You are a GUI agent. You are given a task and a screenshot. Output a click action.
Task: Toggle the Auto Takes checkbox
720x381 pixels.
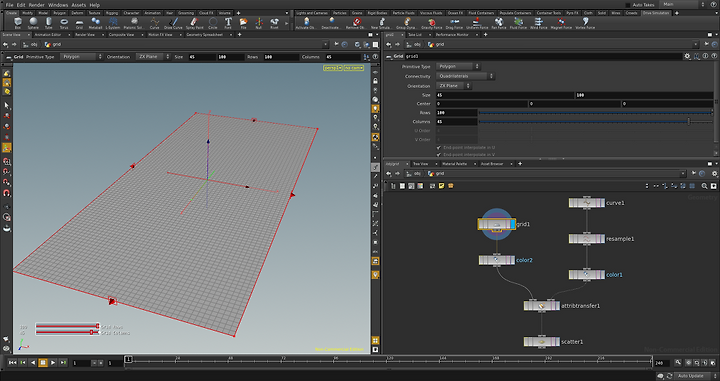(x=628, y=5)
